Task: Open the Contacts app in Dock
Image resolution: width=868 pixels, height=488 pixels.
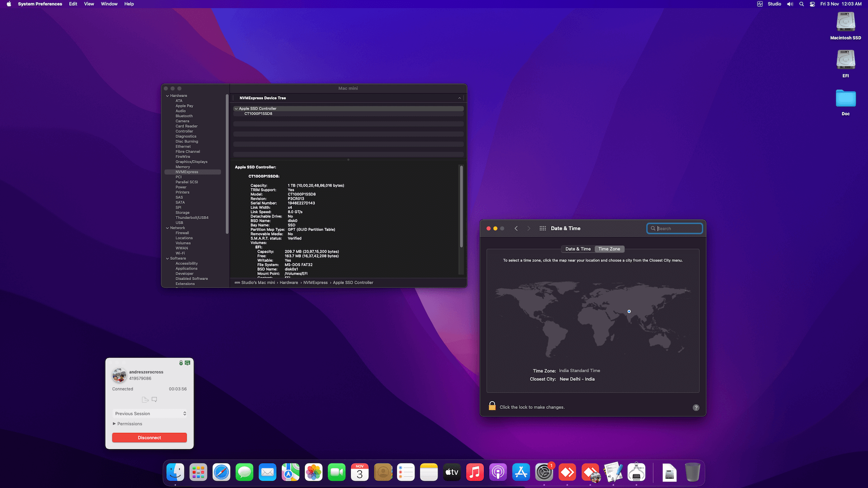Action: pos(383,473)
